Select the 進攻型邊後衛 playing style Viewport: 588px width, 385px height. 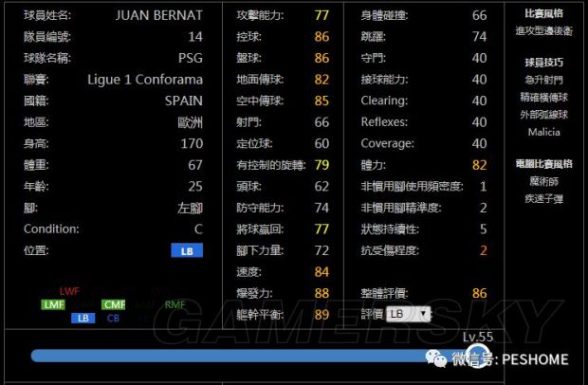click(543, 31)
